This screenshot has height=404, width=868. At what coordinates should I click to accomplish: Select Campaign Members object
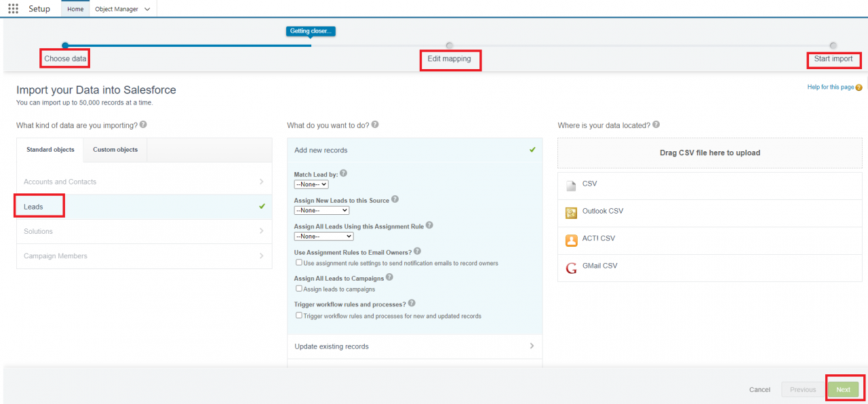click(144, 256)
